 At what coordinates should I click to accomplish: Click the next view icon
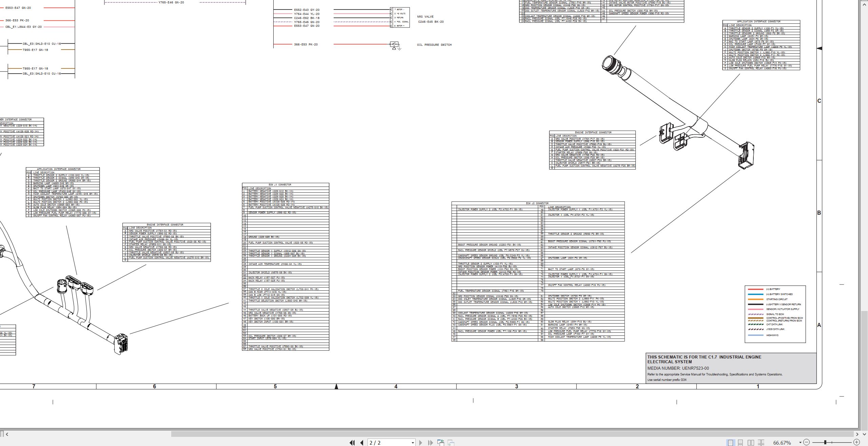tap(451, 443)
